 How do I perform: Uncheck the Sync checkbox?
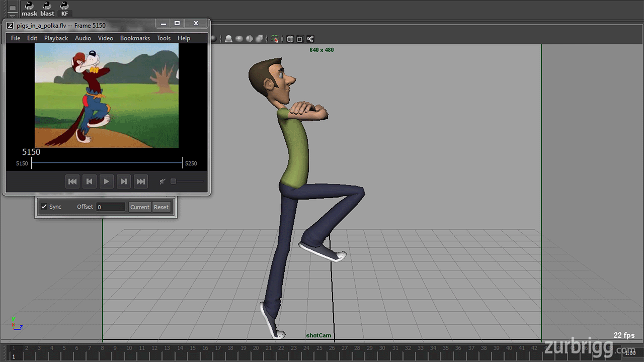(44, 207)
